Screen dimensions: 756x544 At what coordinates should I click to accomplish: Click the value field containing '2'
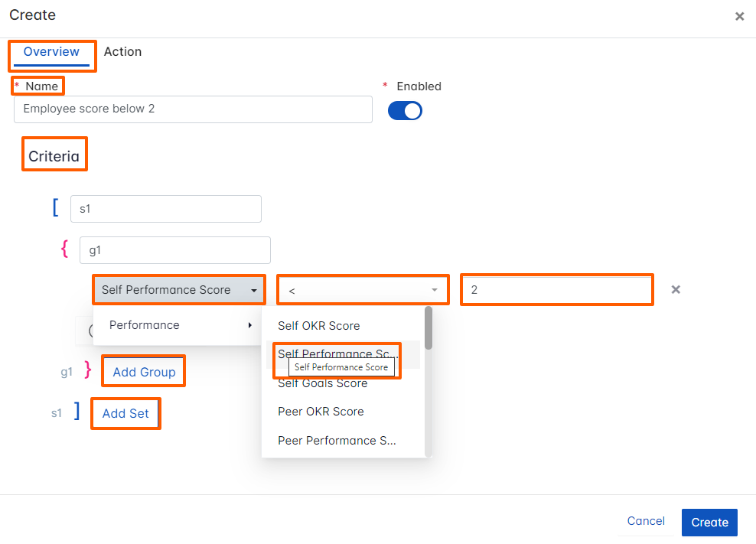(556, 289)
